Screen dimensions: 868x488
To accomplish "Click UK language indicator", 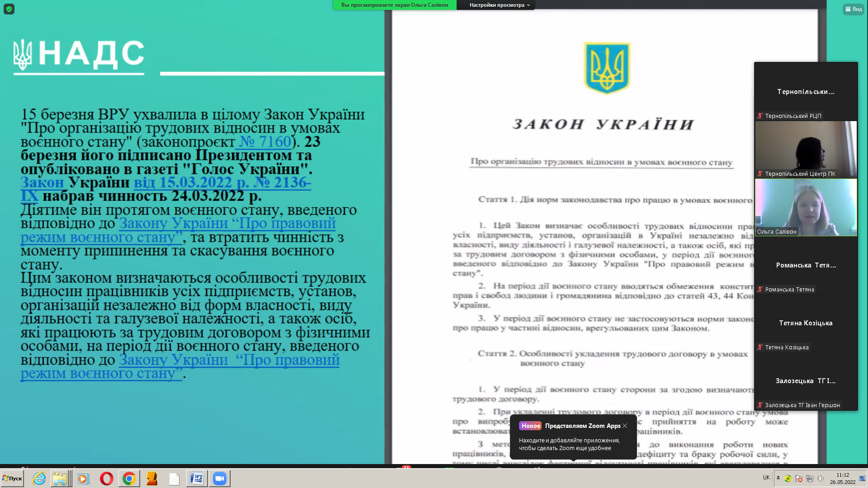I will pos(766,478).
